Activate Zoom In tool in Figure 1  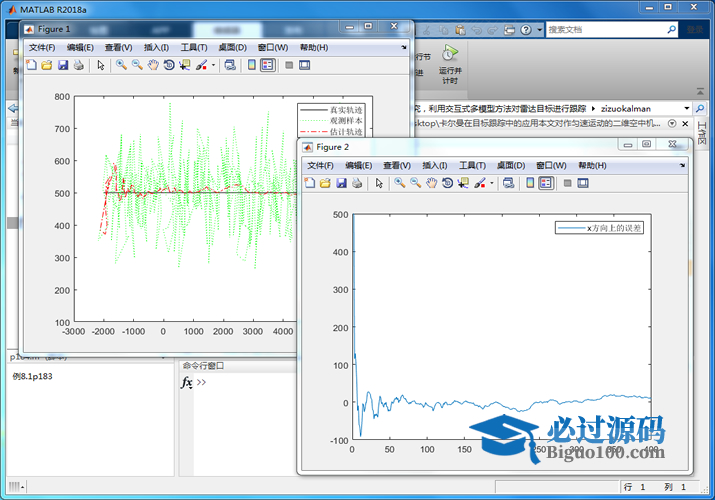[x=121, y=65]
